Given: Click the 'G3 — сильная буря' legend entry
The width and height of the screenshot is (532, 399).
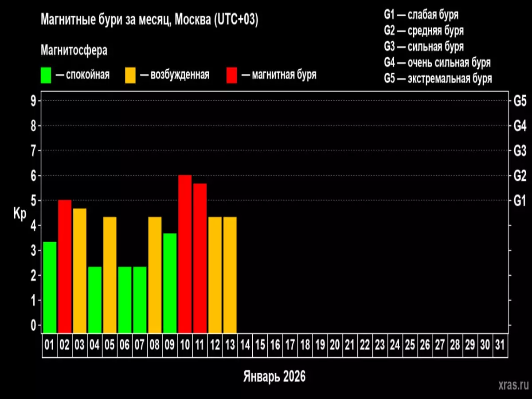Looking at the screenshot, I should coord(423,47).
